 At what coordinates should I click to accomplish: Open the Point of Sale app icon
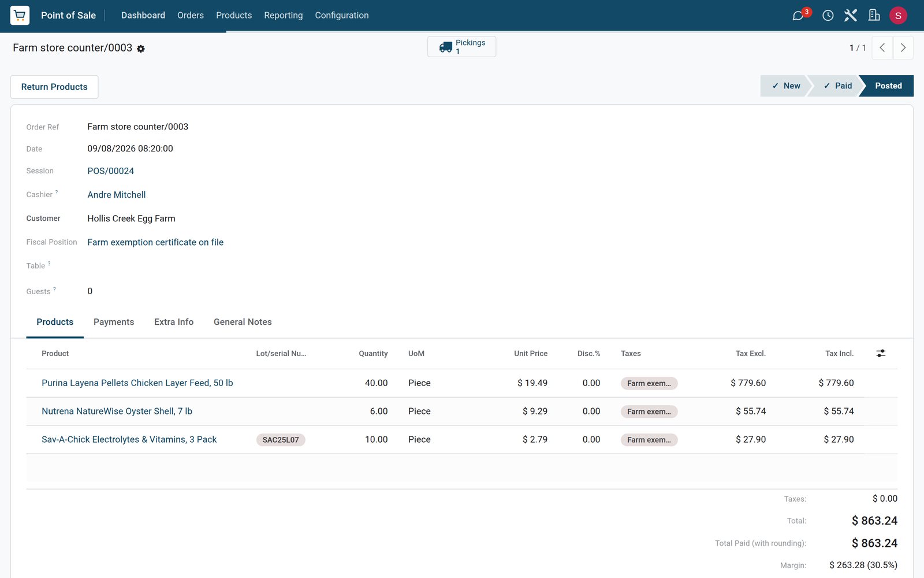(x=20, y=16)
